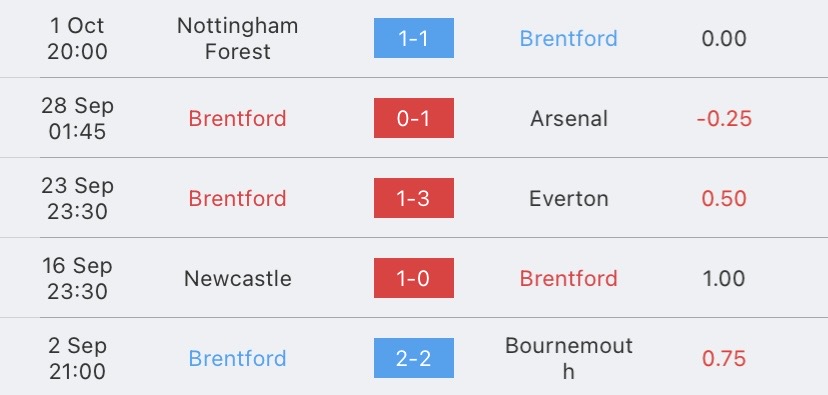Select the 0.50 handicap value

724,199
